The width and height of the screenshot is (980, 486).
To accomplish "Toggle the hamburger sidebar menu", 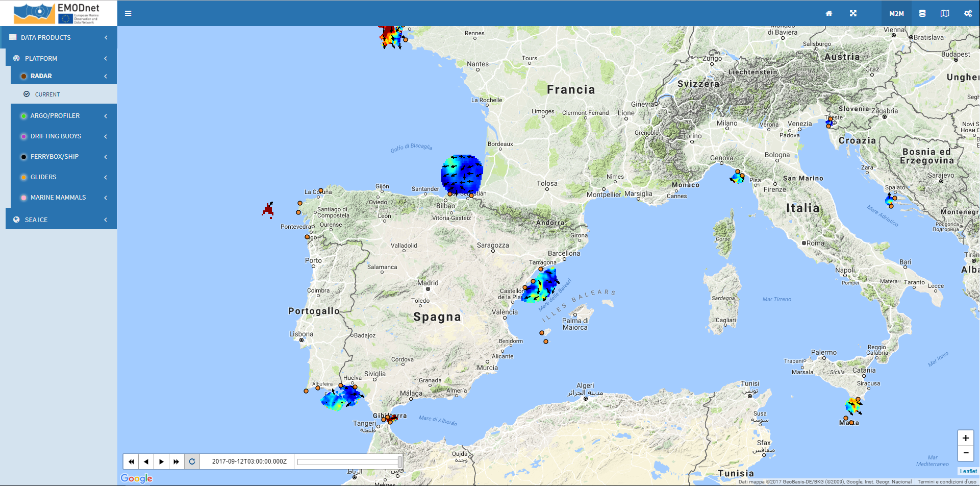I will pos(128,13).
